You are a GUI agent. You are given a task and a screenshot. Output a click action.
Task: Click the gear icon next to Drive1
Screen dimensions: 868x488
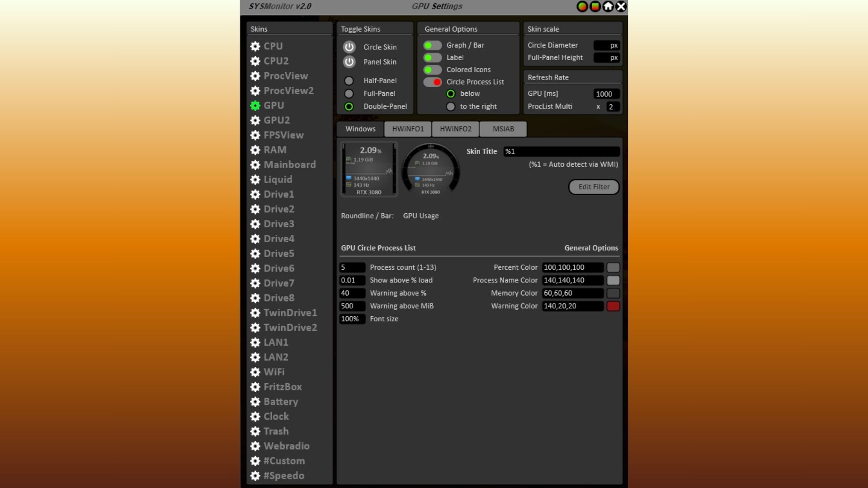255,194
